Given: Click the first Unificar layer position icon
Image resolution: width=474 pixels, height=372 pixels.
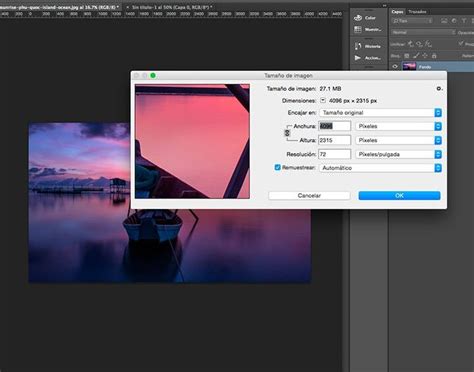Looking at the screenshot, I should point(411,44).
